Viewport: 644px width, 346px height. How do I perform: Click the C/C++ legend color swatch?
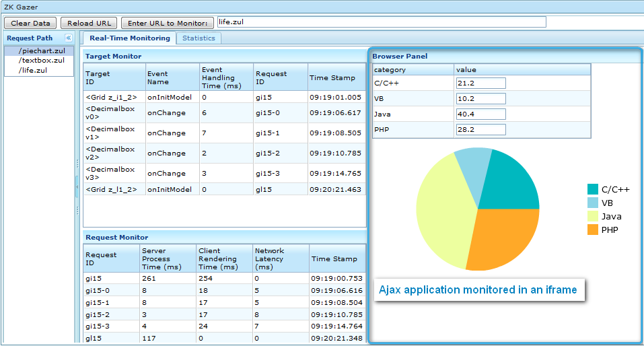point(593,189)
